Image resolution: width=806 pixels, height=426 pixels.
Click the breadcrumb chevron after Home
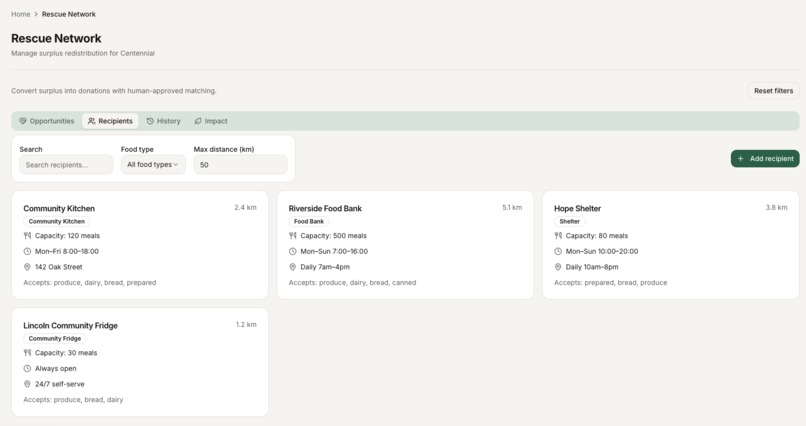point(36,14)
